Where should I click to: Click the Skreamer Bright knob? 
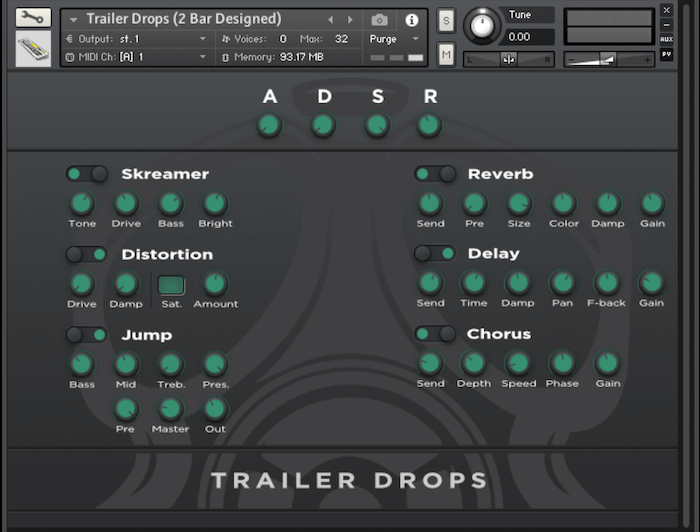point(215,204)
